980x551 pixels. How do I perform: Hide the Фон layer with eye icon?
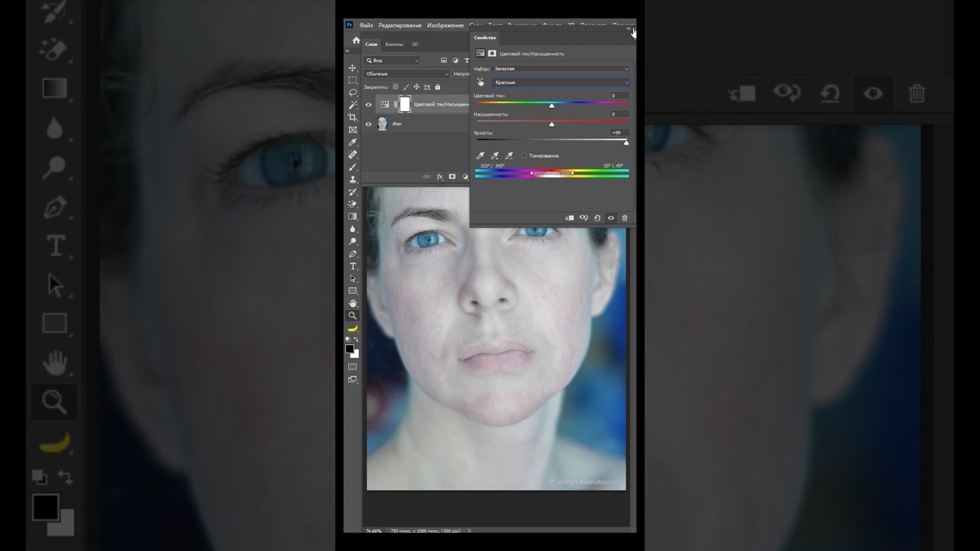pos(368,124)
